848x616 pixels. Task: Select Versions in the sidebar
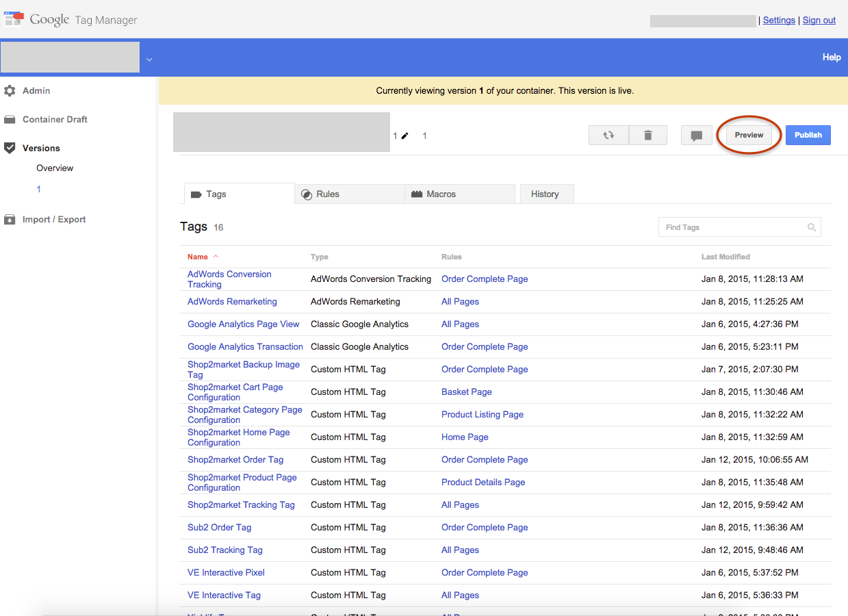tap(41, 148)
